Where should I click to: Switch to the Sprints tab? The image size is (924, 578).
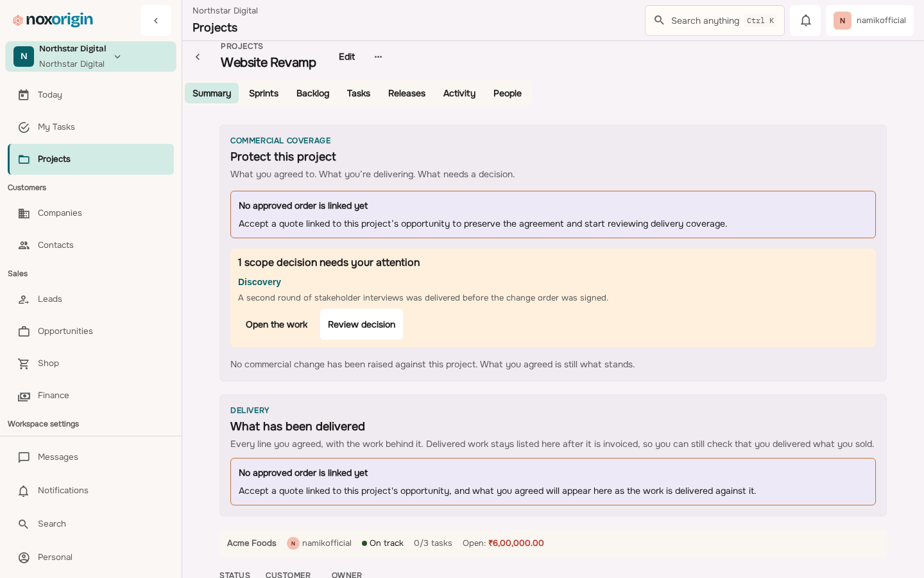[264, 93]
